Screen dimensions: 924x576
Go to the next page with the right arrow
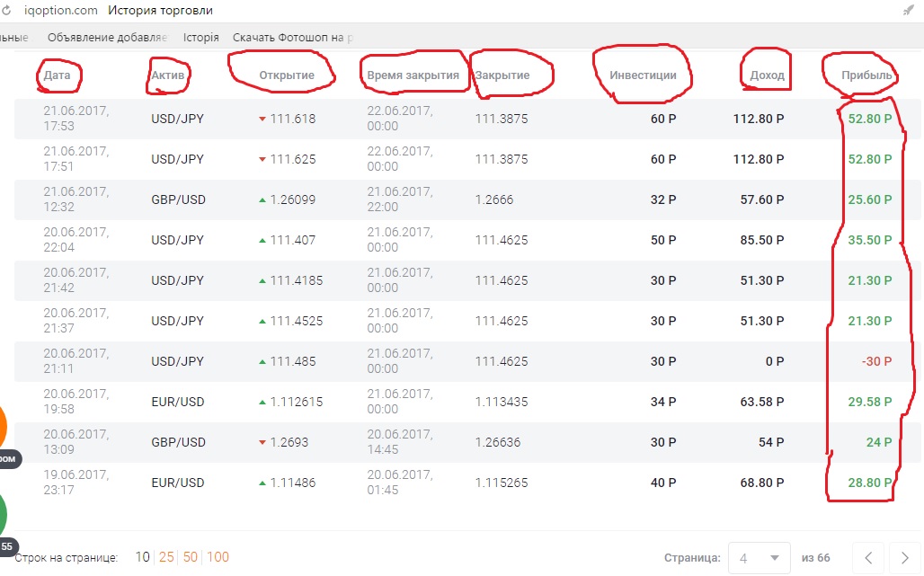pos(904,557)
